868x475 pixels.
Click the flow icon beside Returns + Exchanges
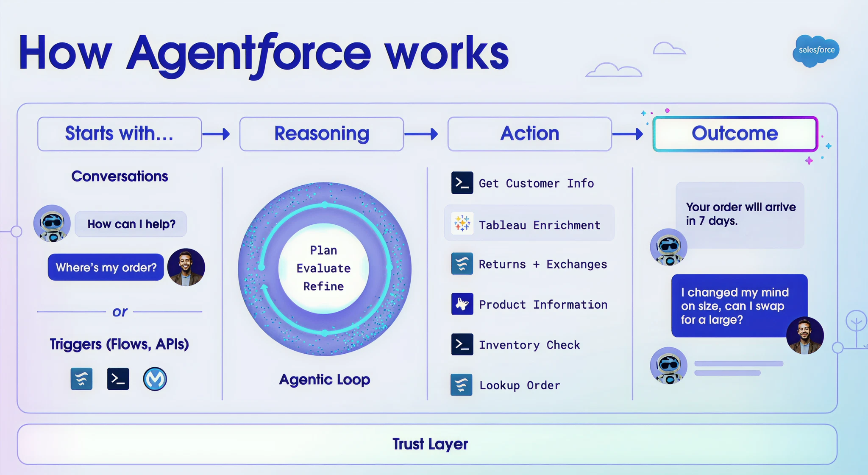point(462,264)
